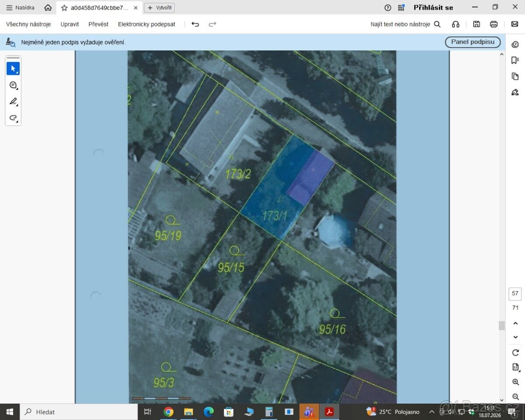Viewport: 525px width, 420px height.
Task: Go to the next page
Action: tap(515, 337)
